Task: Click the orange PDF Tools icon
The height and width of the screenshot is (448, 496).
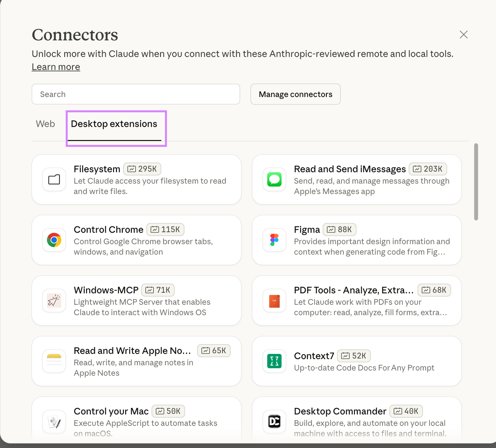Action: tap(274, 301)
